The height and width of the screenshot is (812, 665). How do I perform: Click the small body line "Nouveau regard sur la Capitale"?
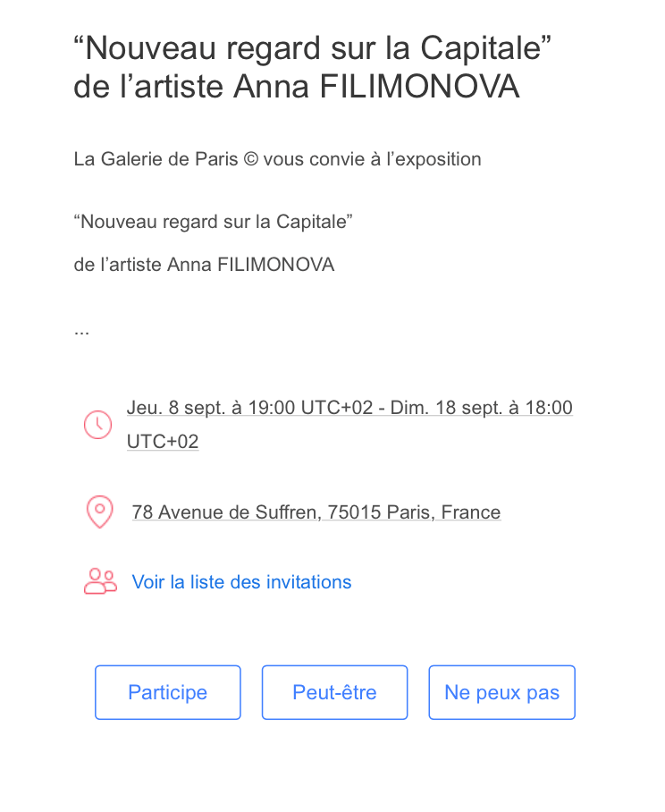pyautogui.click(x=213, y=222)
